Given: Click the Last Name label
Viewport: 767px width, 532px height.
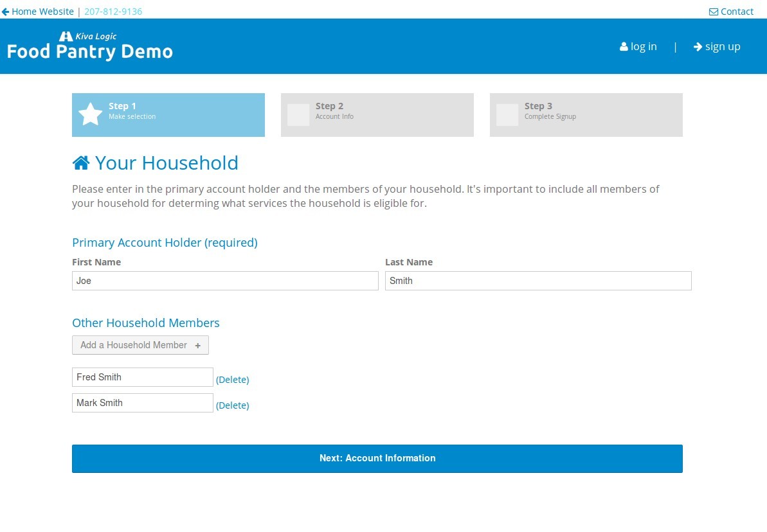Looking at the screenshot, I should pos(409,262).
